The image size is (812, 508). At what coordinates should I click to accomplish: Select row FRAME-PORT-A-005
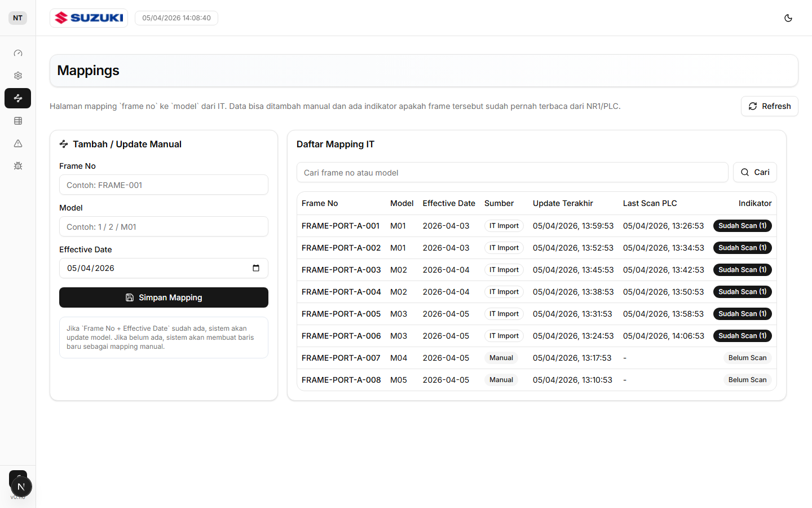[536, 314]
